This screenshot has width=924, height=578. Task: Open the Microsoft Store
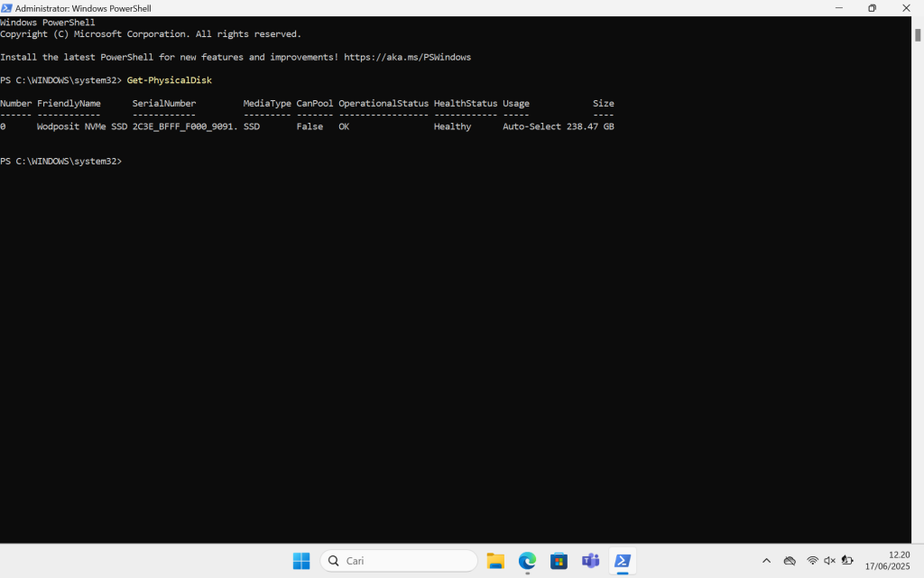pyautogui.click(x=559, y=561)
